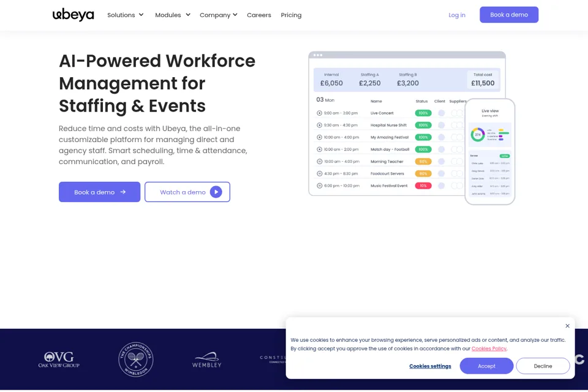Expand the Modules menu chevron
Screen dimensions: 588x392
tap(188, 15)
